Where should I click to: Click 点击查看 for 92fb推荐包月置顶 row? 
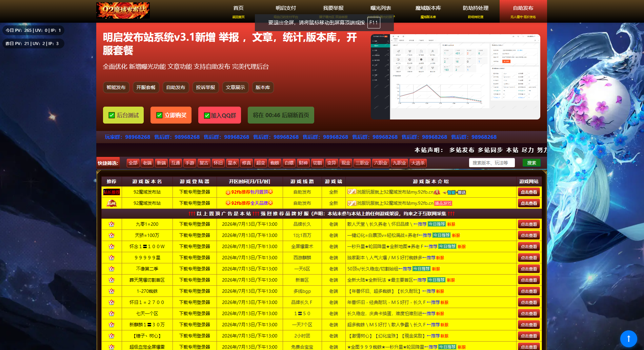(x=529, y=192)
